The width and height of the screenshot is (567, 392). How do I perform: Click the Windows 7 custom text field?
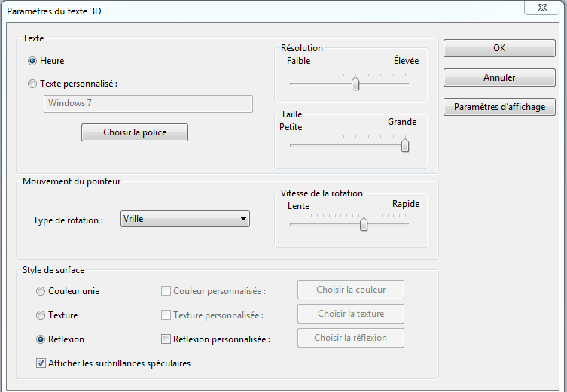click(x=148, y=104)
